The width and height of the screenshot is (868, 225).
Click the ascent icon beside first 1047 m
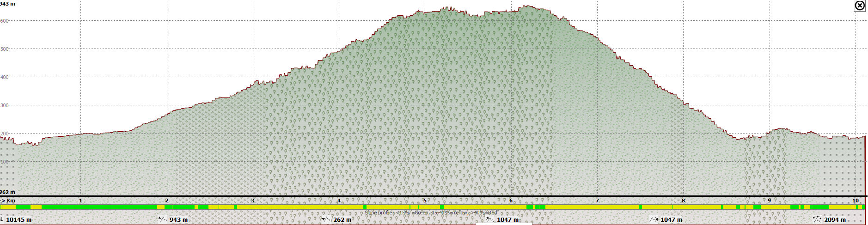pos(490,219)
